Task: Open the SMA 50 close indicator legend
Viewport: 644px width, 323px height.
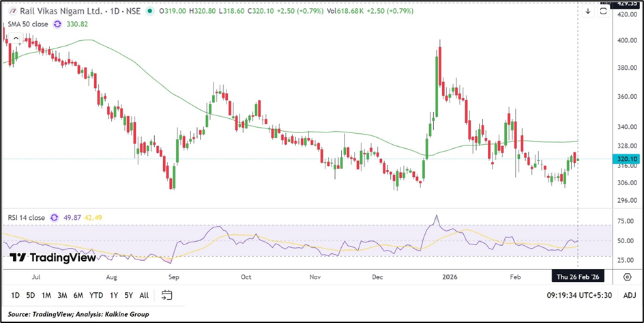Action: point(26,24)
